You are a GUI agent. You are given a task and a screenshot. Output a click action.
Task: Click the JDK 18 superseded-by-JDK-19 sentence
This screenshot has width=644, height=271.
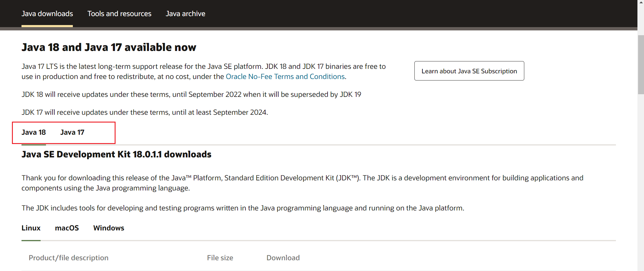coord(191,95)
